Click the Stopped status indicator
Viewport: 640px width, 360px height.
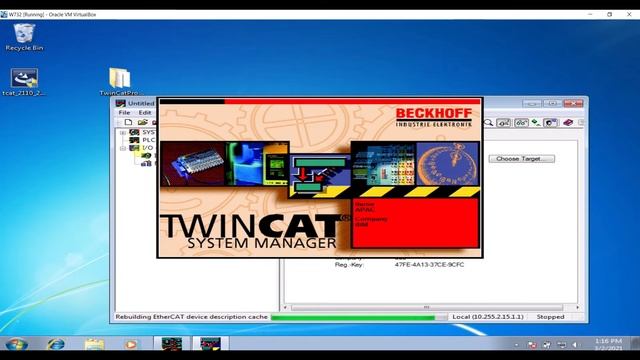pyautogui.click(x=550, y=317)
